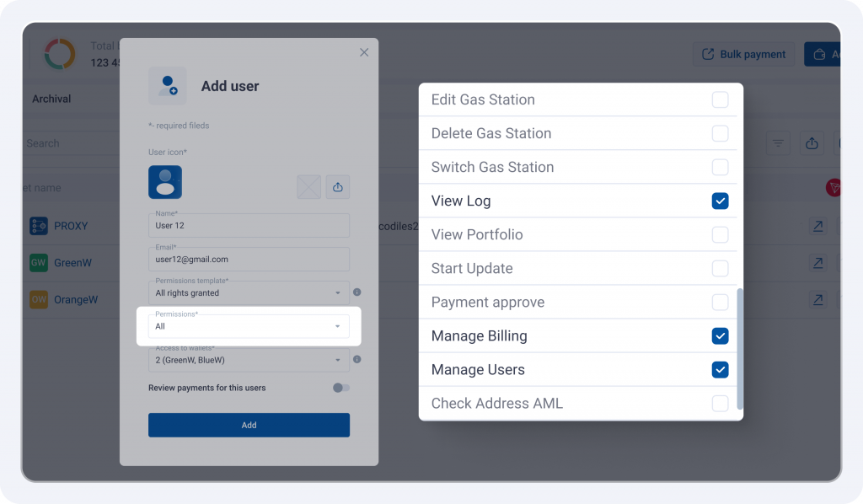This screenshot has width=863, height=504.
Task: Click the info icon beside Access to wallets
Action: (x=357, y=359)
